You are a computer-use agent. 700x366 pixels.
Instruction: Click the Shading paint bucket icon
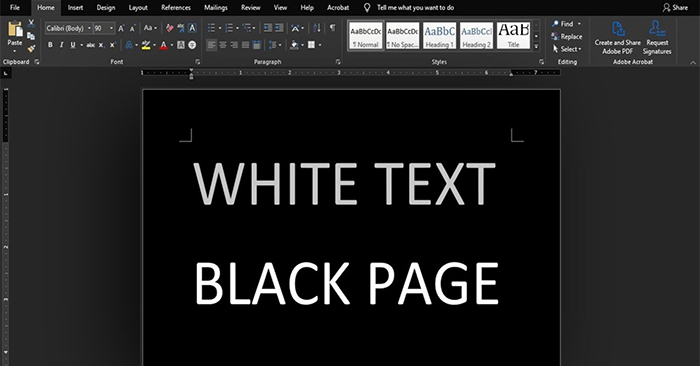click(x=294, y=45)
